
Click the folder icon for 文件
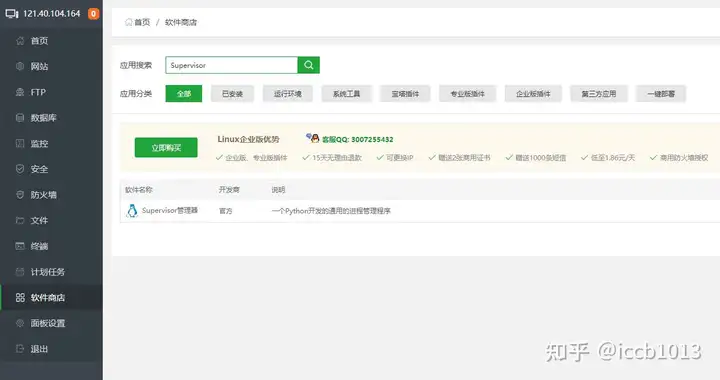click(x=20, y=221)
